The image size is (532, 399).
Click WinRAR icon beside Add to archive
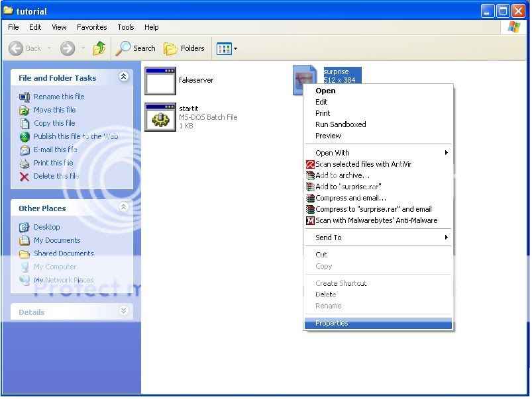point(310,175)
